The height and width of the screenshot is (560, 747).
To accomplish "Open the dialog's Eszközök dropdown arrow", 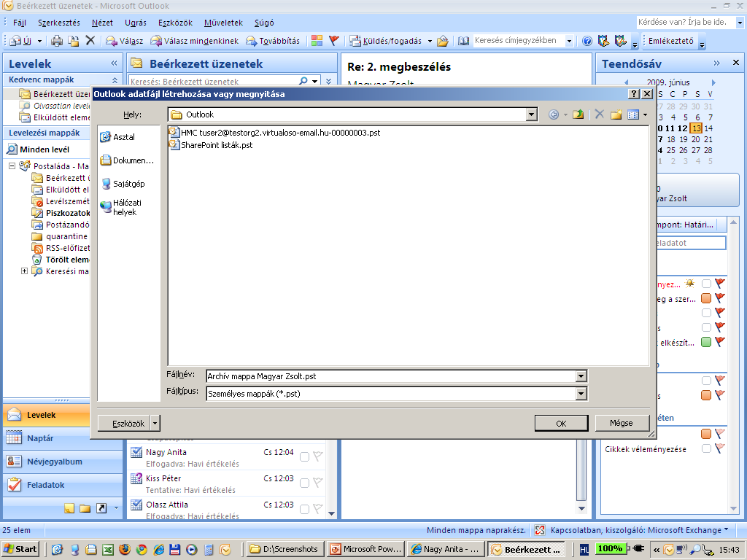I will [x=155, y=423].
